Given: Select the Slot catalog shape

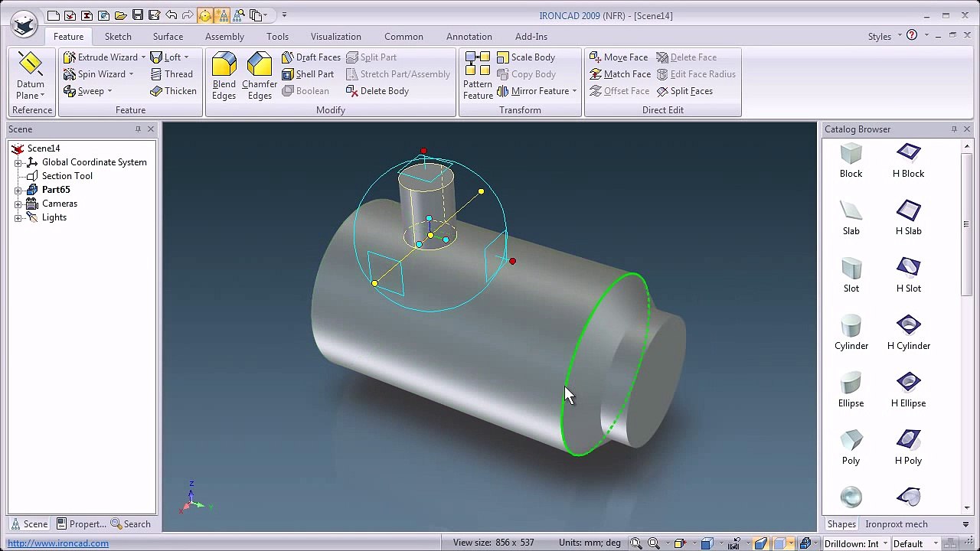Looking at the screenshot, I should (x=851, y=275).
